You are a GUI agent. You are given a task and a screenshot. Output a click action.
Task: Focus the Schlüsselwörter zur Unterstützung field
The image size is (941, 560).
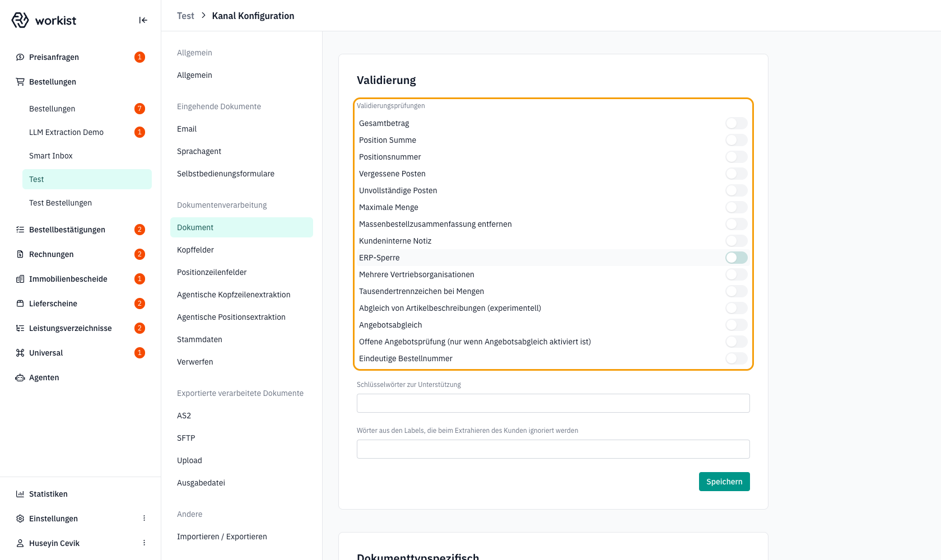(x=553, y=403)
